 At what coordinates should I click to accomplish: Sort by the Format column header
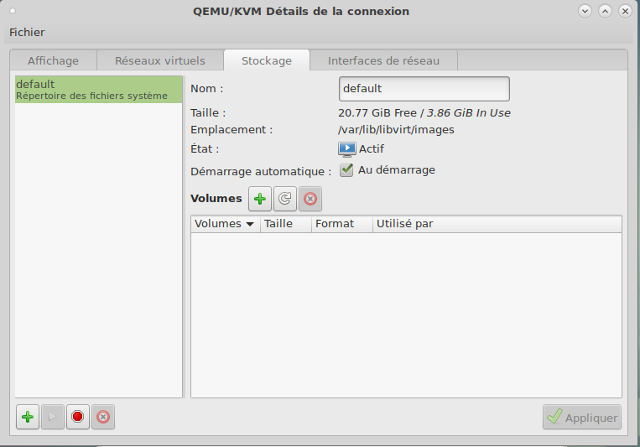coord(342,224)
